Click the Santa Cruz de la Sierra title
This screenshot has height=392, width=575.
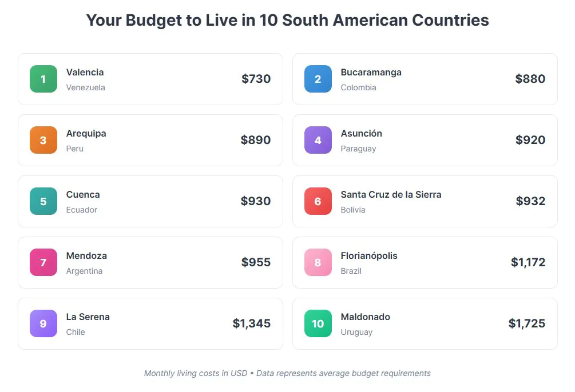click(x=391, y=194)
